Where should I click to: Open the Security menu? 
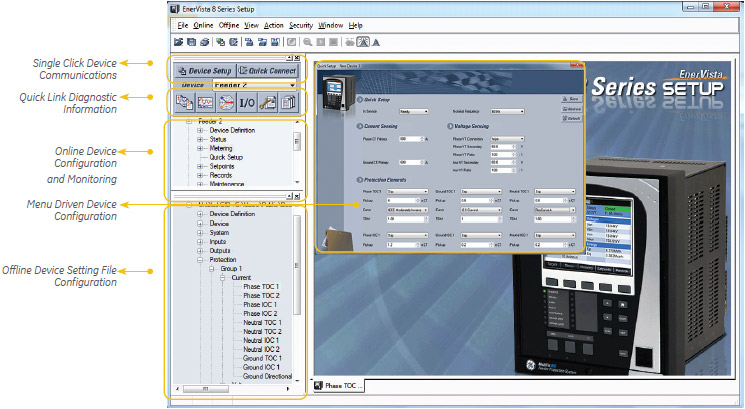click(x=301, y=25)
